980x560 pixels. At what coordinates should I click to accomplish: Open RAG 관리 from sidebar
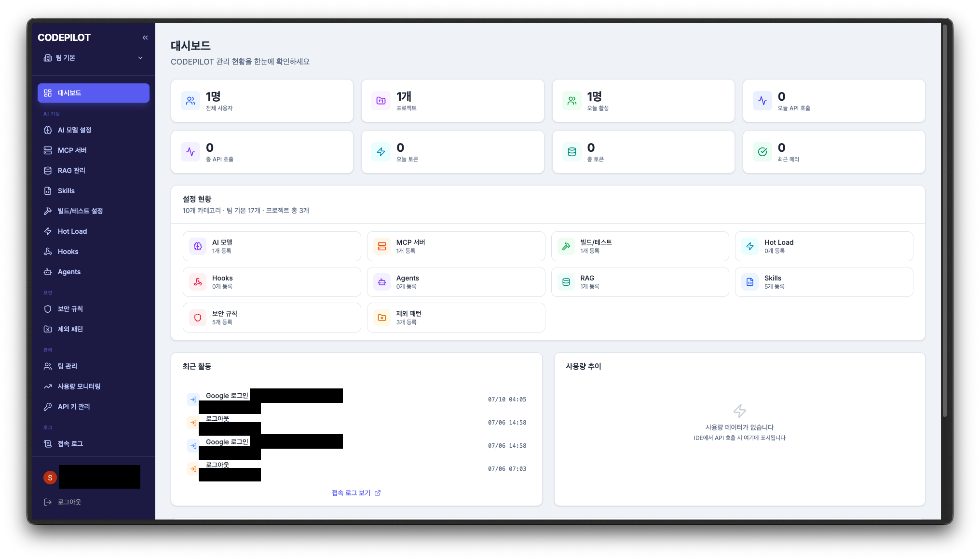click(94, 171)
